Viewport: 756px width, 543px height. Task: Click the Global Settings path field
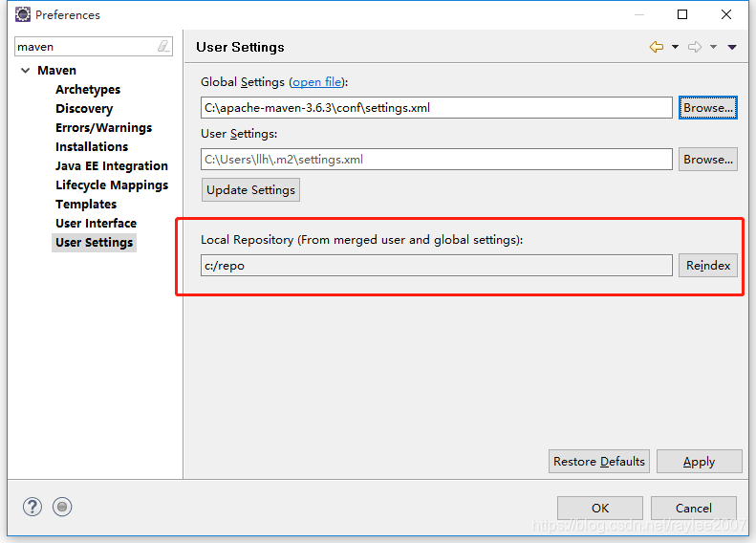tap(437, 107)
